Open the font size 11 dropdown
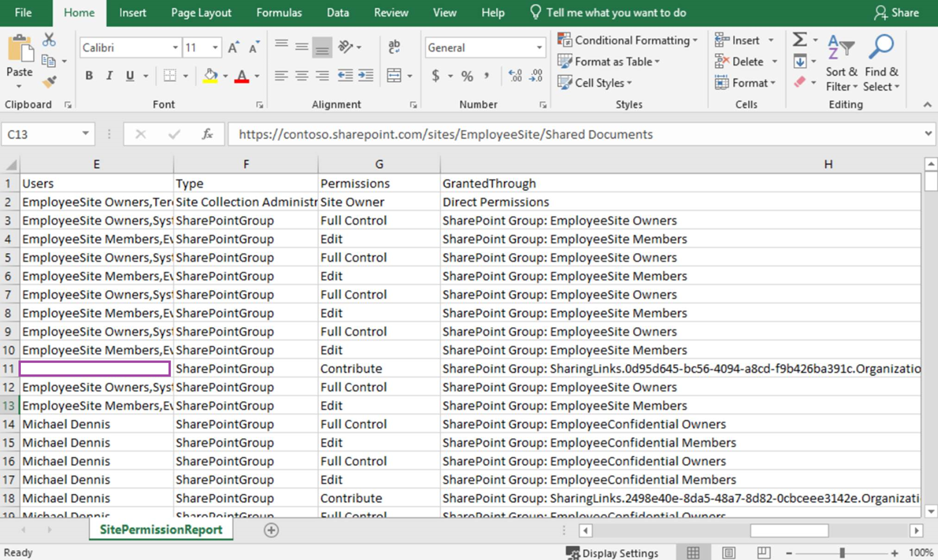The width and height of the screenshot is (938, 560). tap(215, 48)
